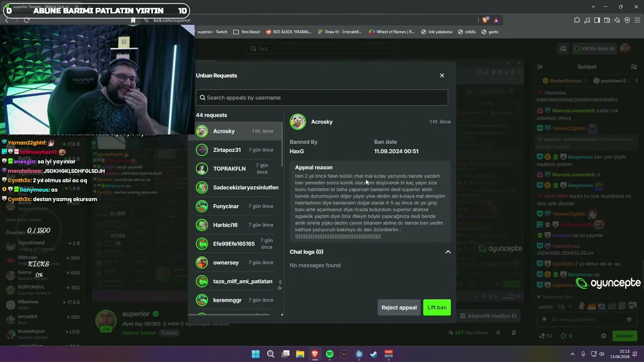The height and width of the screenshot is (362, 644).
Task: Click 'Abonelik Hediye Et' button
Action: click(488, 316)
